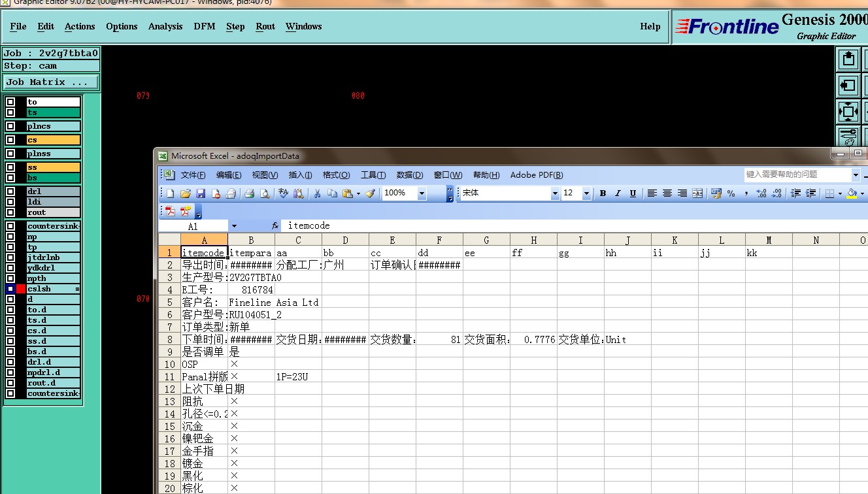Screen dimensions: 868x494
Task: Toggle the 'rout' layer checkbox
Action: pos(10,212)
